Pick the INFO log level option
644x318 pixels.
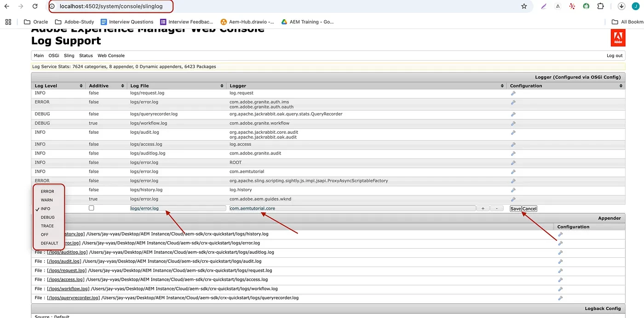[46, 209]
